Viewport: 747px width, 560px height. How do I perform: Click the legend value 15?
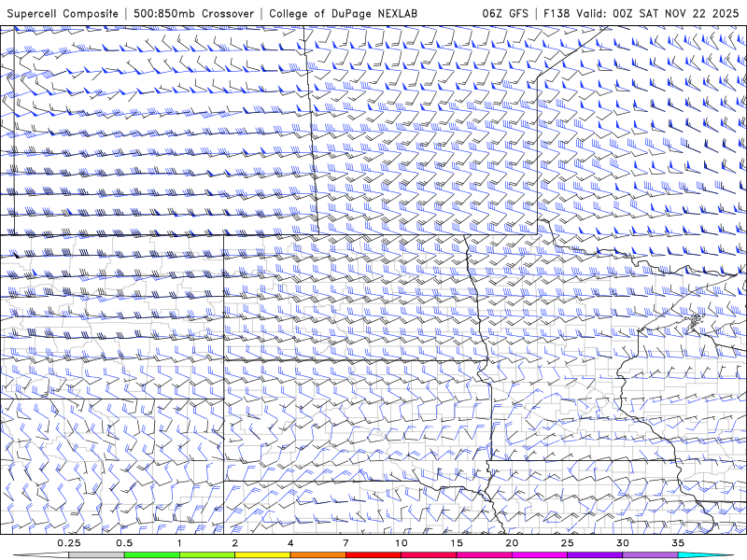(457, 543)
